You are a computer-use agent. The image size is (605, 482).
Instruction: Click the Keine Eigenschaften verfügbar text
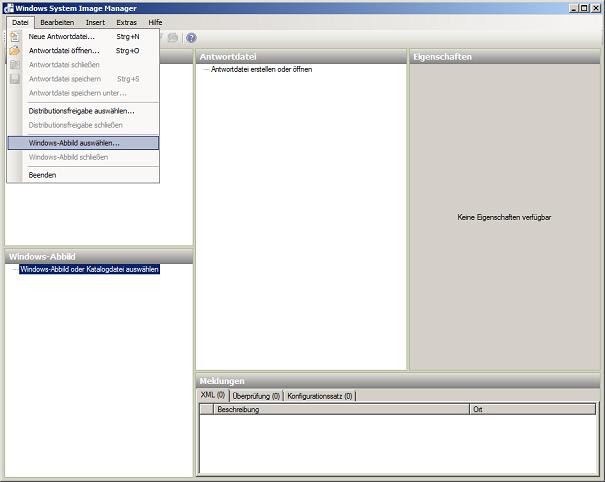tap(504, 217)
